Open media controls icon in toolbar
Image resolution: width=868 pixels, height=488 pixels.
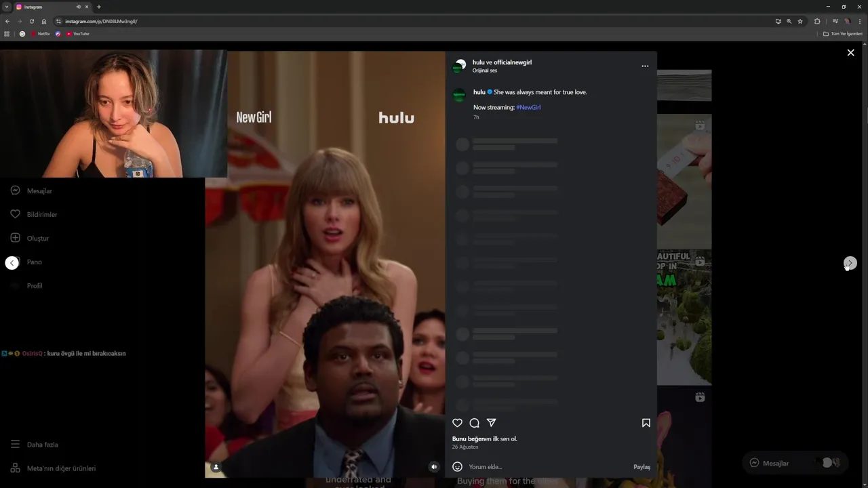(x=835, y=21)
